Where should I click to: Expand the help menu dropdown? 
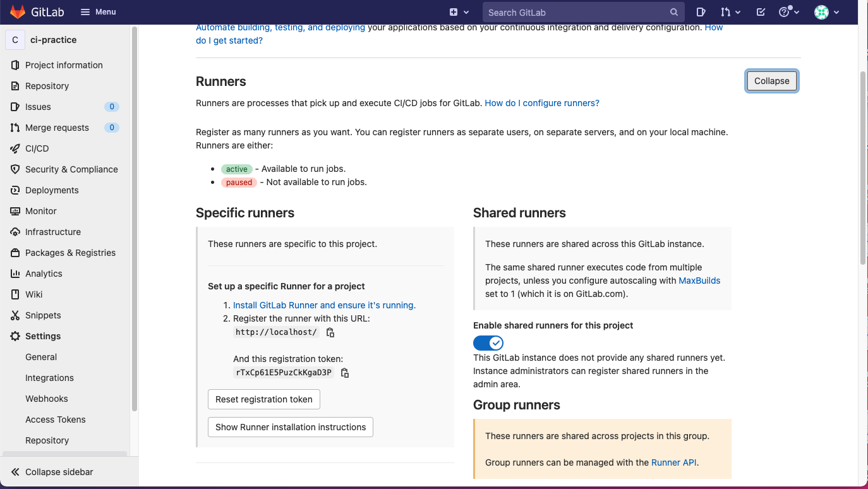click(x=788, y=12)
